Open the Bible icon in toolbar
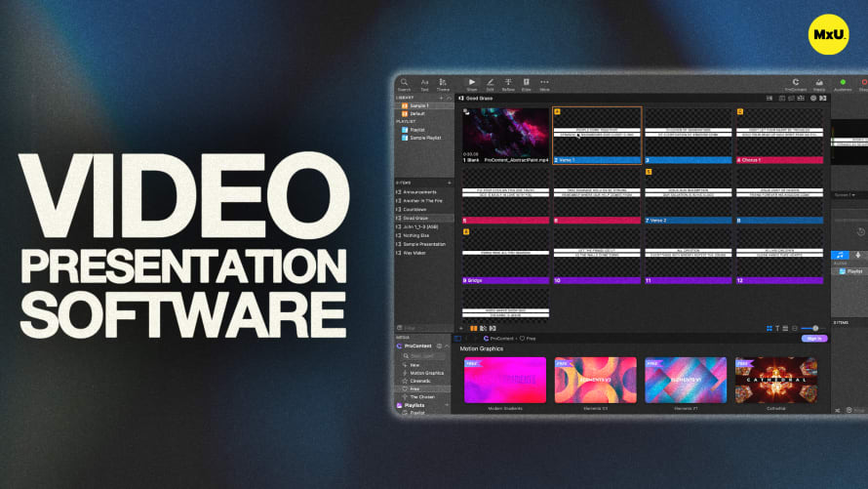Image resolution: width=868 pixels, height=489 pixels. point(527,84)
